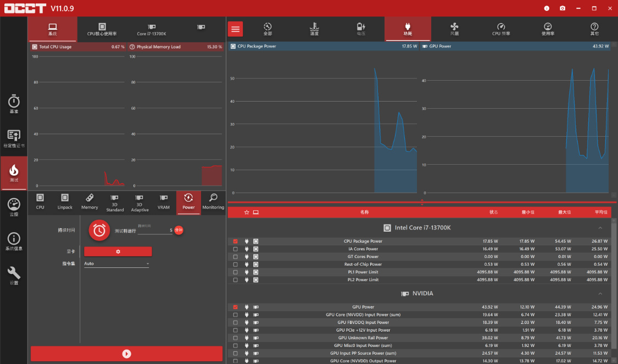This screenshot has height=364, width=618.
Task: Select the Memory test type
Action: click(x=90, y=202)
